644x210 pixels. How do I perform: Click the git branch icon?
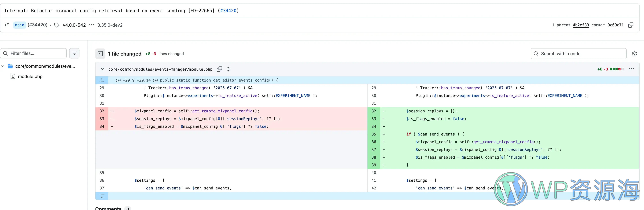pos(7,25)
